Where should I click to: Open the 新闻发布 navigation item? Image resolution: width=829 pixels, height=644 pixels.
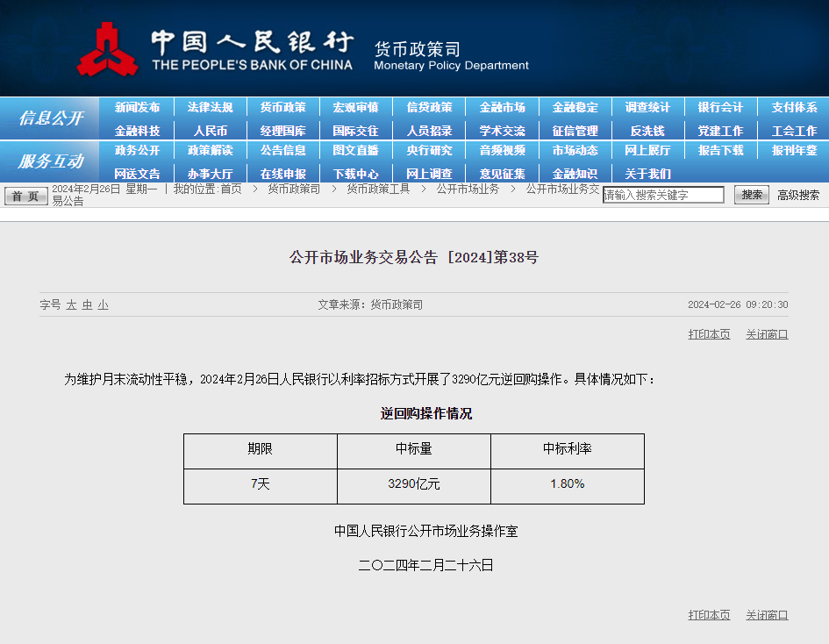pyautogui.click(x=137, y=107)
